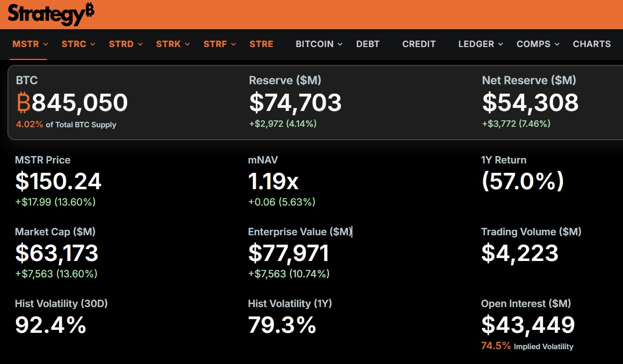Screen dimensions: 623x364
Task: Click the Enterprise Value ($M) label
Action: 300,232
